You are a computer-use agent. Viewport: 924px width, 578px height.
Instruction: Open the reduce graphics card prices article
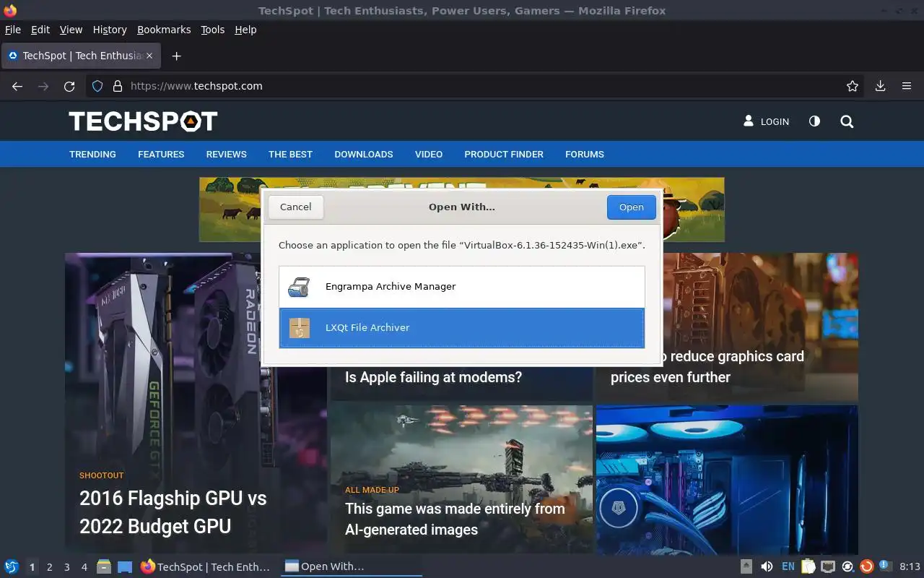point(707,367)
